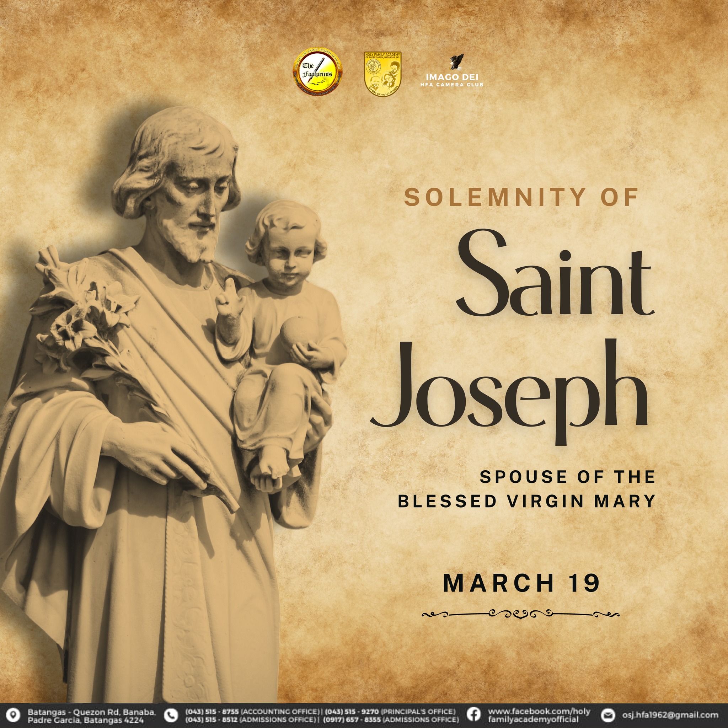This screenshot has width=728, height=728.
Task: Click the Batangas - Quezon Rd address text
Action: click(x=92, y=716)
